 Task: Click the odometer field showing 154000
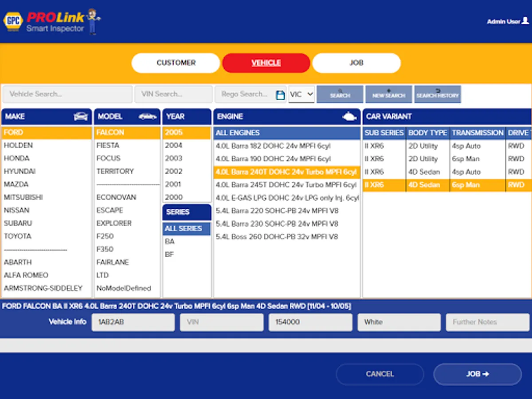310,322
